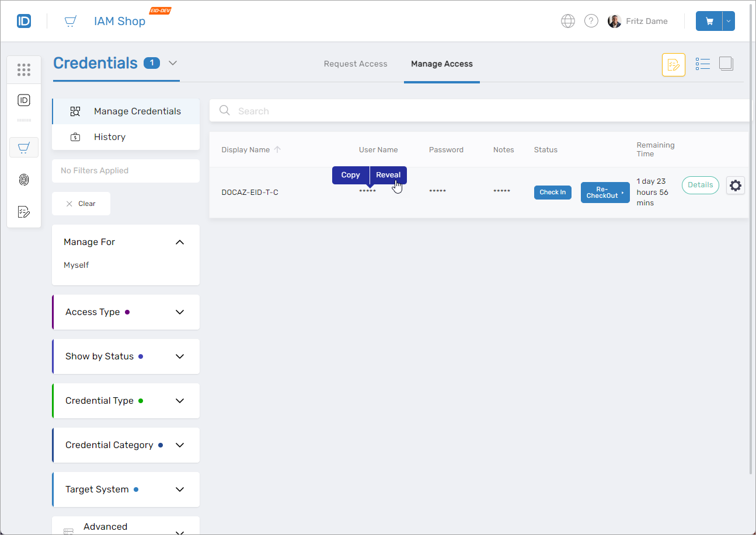756x535 pixels.
Task: Click the card stack view icon
Action: (x=726, y=64)
